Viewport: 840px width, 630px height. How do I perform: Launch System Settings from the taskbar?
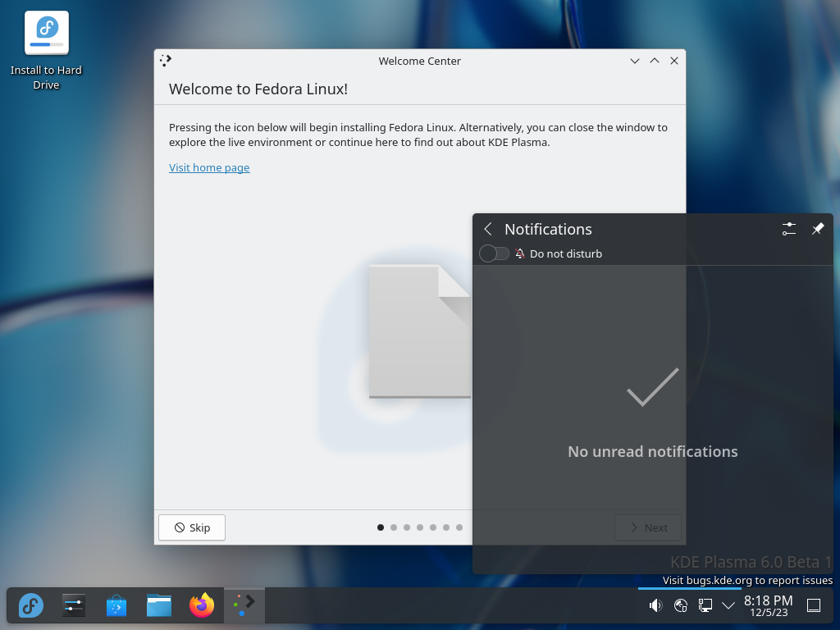[x=73, y=605]
